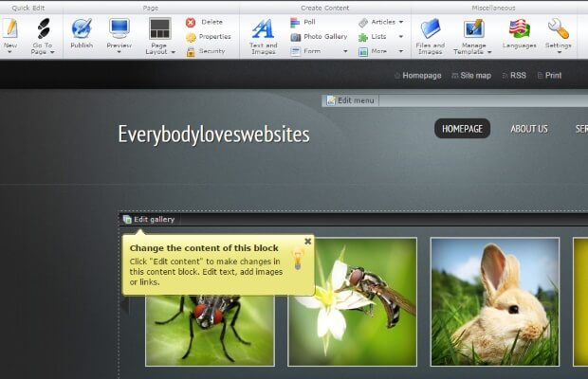Click the Everybodyloveswebsites site title
Viewport: 588px width, 379px height.
pos(213,135)
